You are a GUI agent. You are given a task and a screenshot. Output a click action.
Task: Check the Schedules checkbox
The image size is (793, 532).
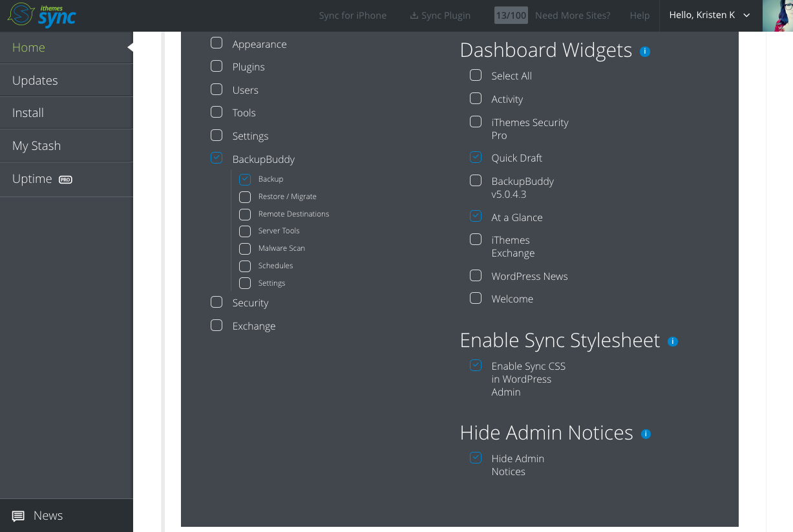(x=245, y=266)
